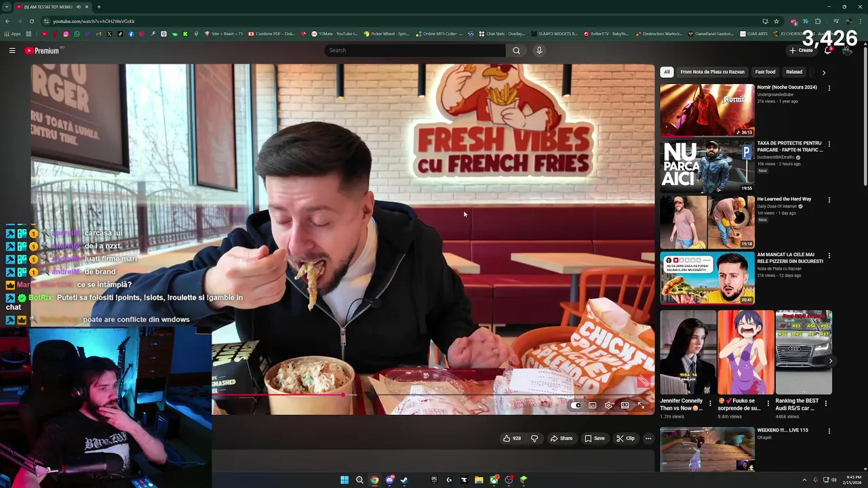Select the Related chip
This screenshot has height=488, width=868.
point(794,72)
